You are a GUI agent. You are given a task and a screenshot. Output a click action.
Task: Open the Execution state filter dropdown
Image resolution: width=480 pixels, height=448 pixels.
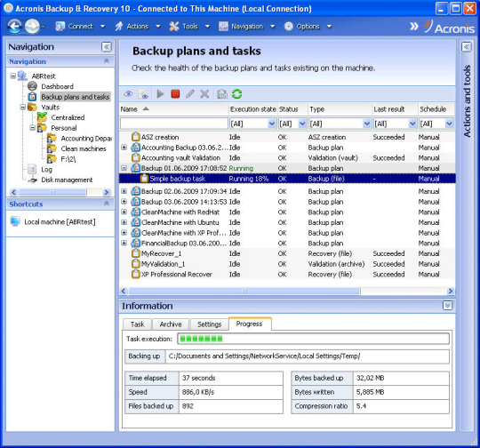pyautogui.click(x=271, y=124)
